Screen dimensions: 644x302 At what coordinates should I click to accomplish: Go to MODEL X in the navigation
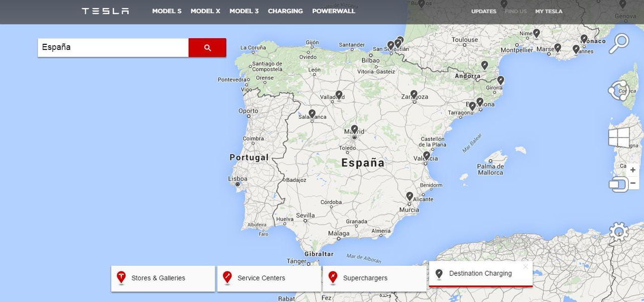coord(205,11)
